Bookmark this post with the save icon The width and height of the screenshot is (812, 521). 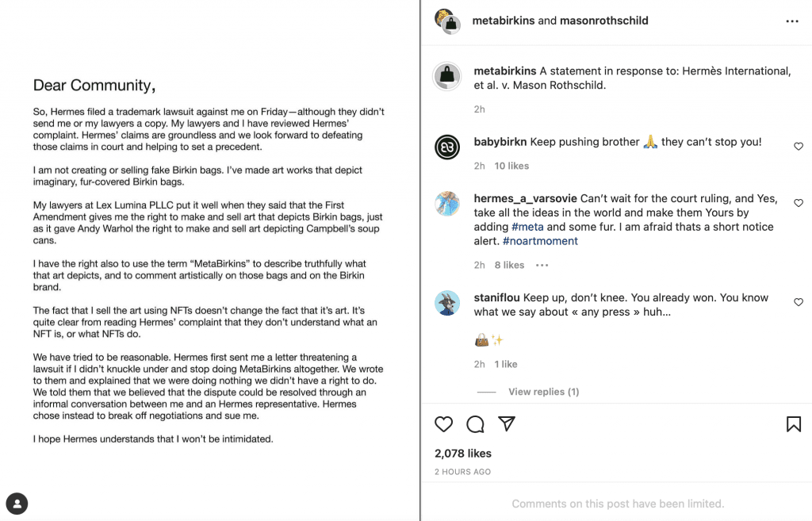point(793,424)
